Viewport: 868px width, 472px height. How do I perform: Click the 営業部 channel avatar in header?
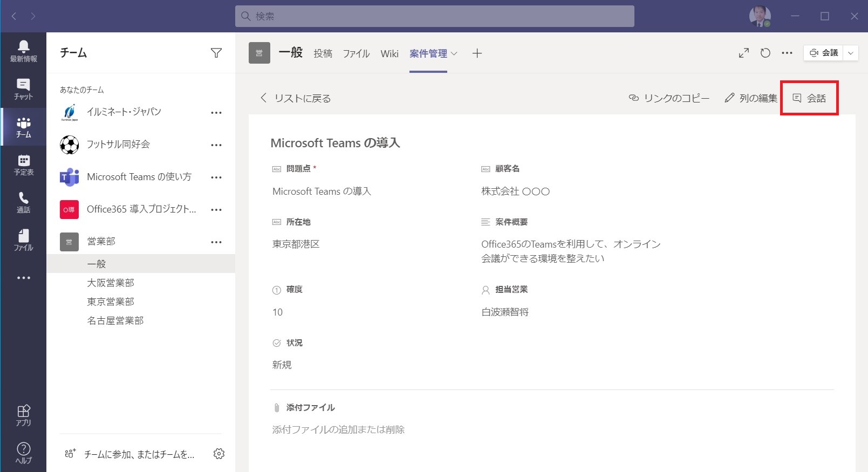click(259, 53)
